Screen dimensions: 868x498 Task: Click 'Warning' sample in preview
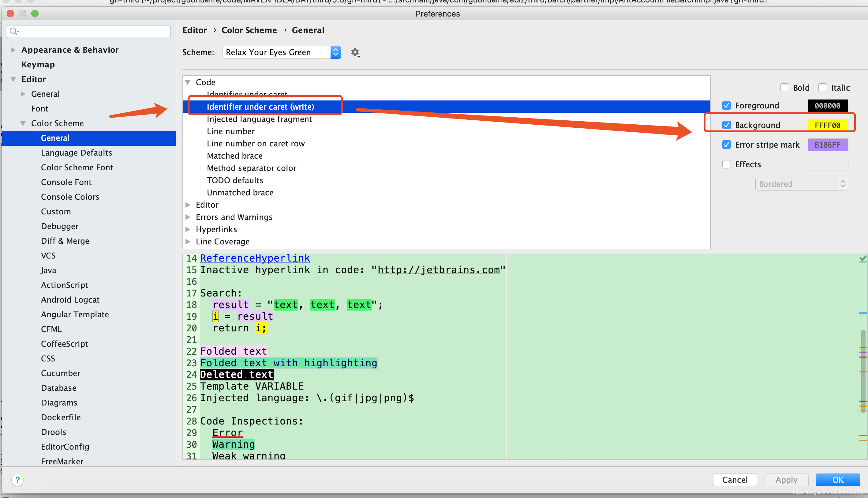point(234,444)
